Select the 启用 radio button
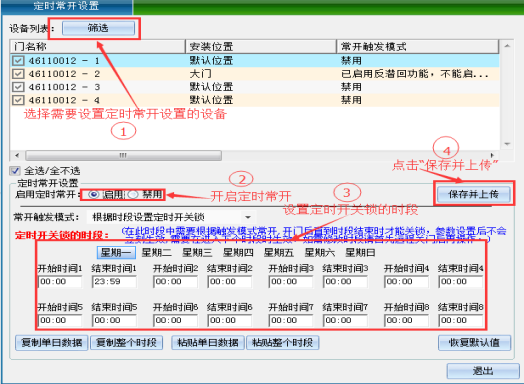 [94, 195]
